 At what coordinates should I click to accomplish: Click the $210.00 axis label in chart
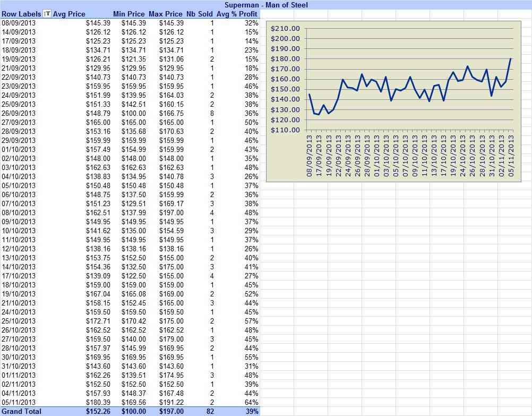pyautogui.click(x=285, y=29)
